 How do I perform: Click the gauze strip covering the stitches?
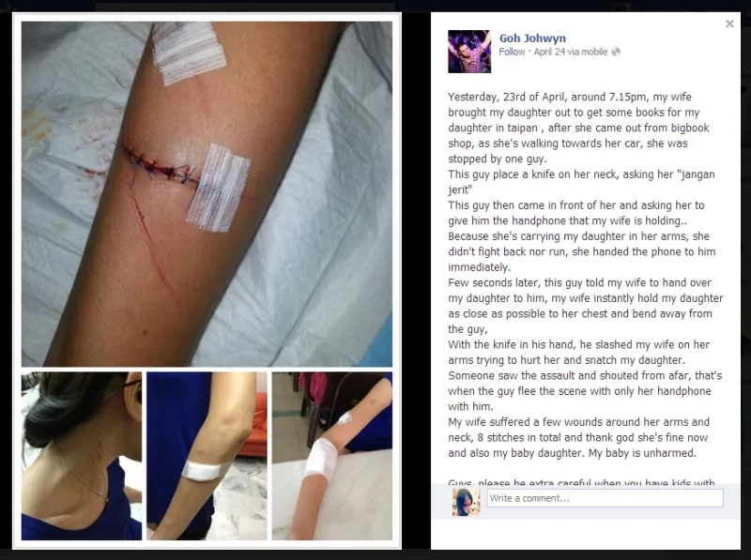click(219, 188)
